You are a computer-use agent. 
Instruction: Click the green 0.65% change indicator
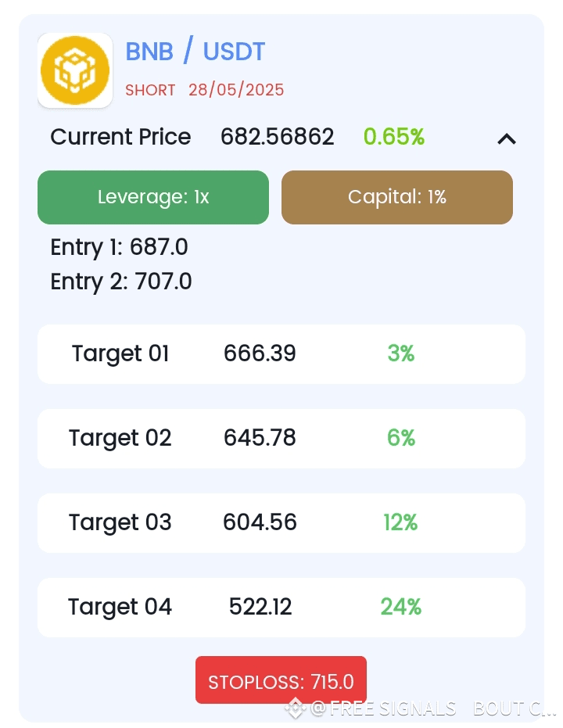[x=394, y=138]
